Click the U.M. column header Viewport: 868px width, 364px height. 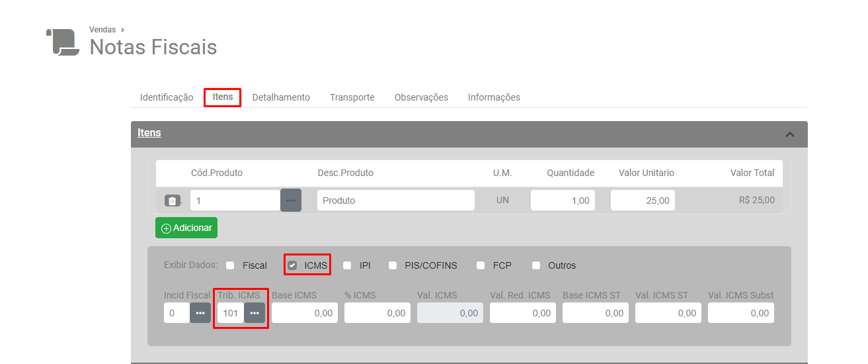pyautogui.click(x=502, y=173)
